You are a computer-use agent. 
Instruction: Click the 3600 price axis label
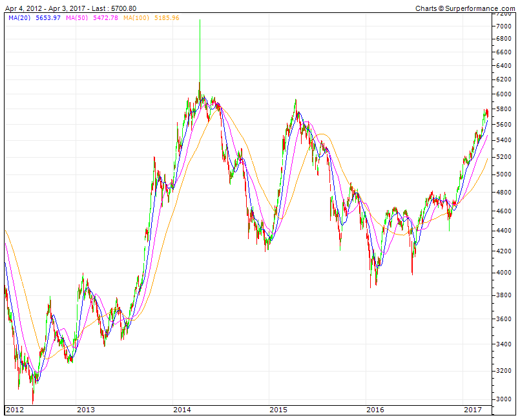tap(504, 319)
